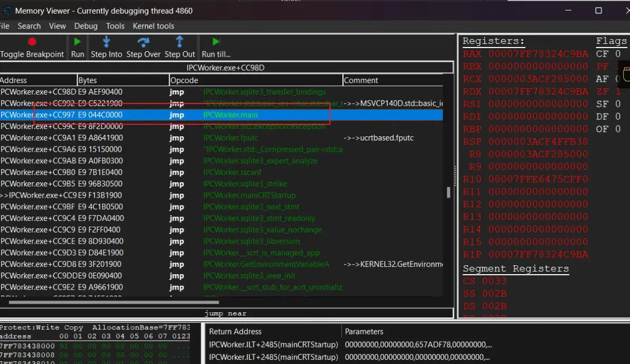This screenshot has height=364, width=630.
Task: Open the File menu
Action: tap(4, 26)
